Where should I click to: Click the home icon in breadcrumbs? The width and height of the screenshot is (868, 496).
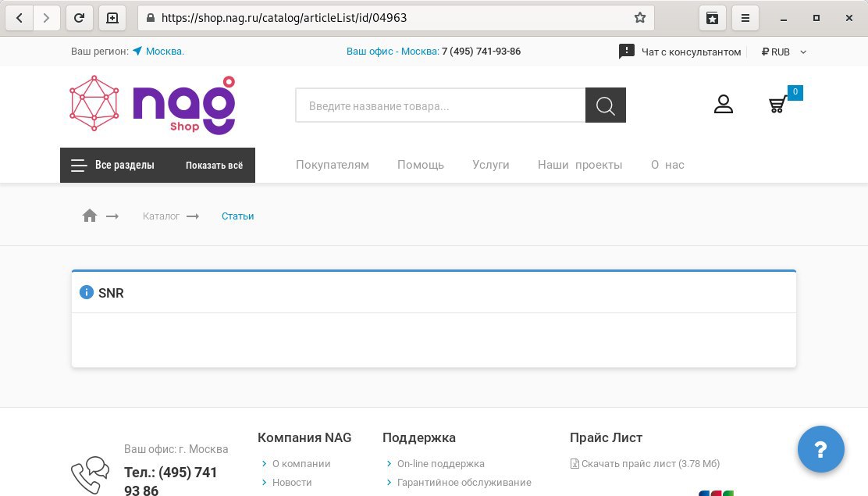90,216
